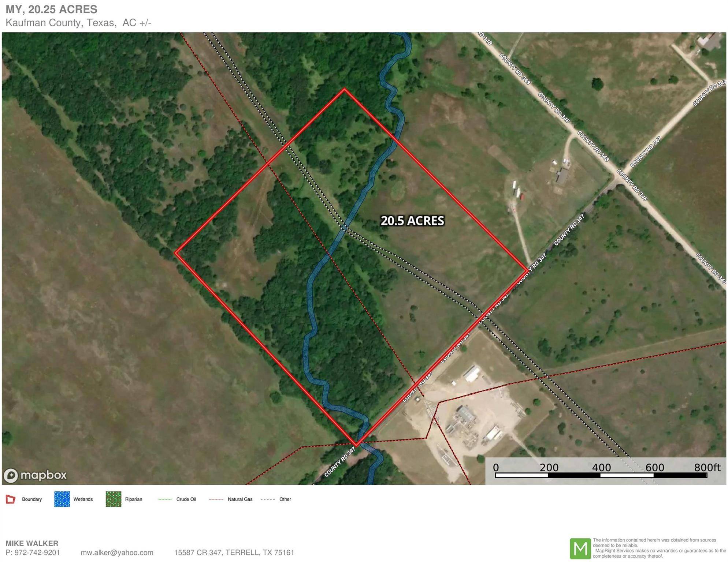This screenshot has width=728, height=562.
Task: Click the 'COUNTY RD 347' label below the creek
Action: click(339, 462)
